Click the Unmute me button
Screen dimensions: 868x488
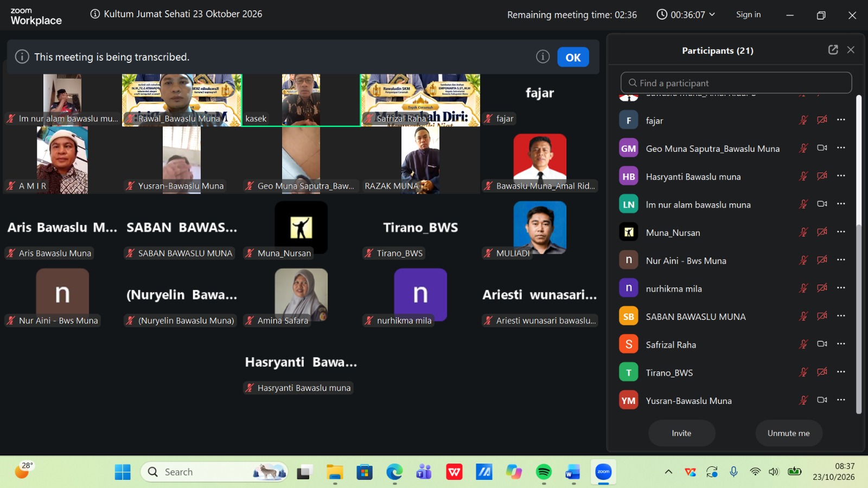[x=788, y=433]
